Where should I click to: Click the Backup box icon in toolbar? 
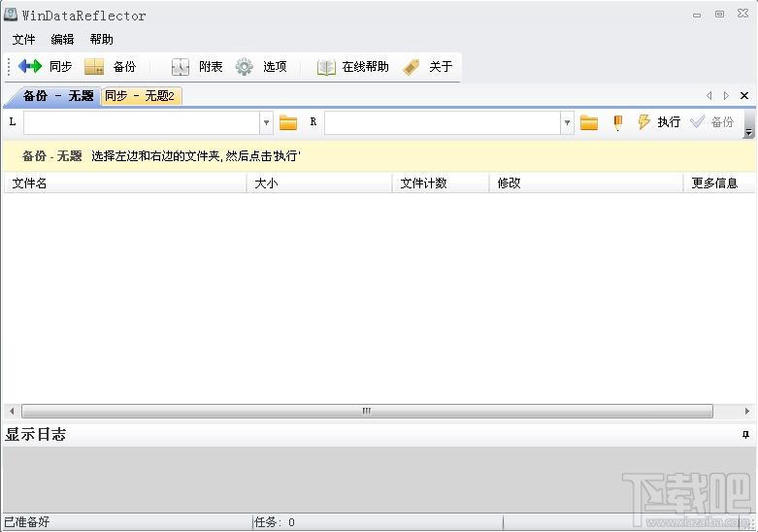click(x=94, y=67)
